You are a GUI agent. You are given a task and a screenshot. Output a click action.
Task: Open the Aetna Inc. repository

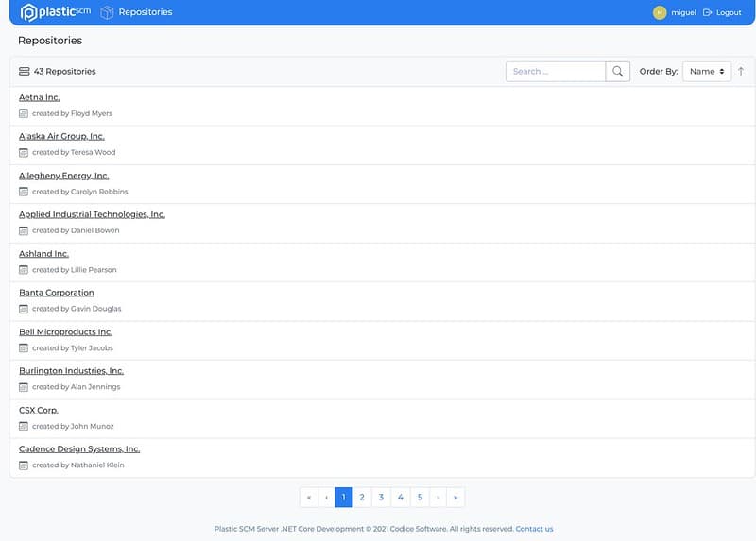point(39,97)
